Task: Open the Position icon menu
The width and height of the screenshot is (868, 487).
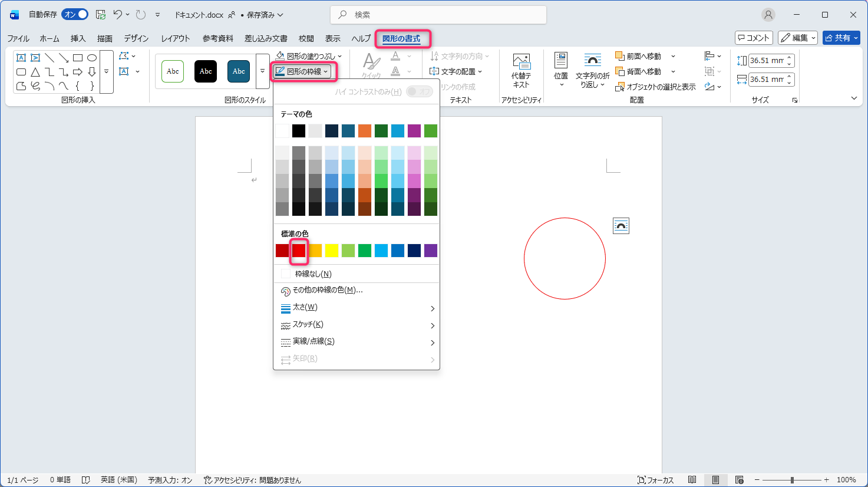Action: click(x=560, y=70)
